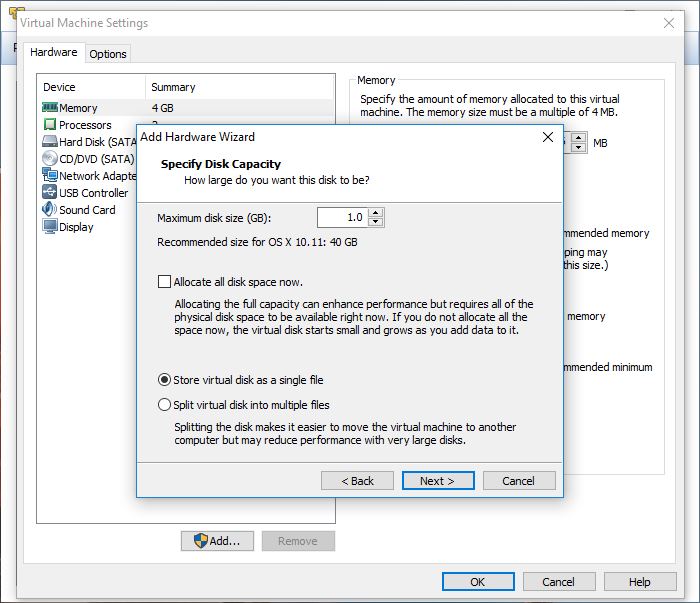Viewport: 700px width, 603px height.
Task: Click the Network Adapter row label
Action: point(97,176)
